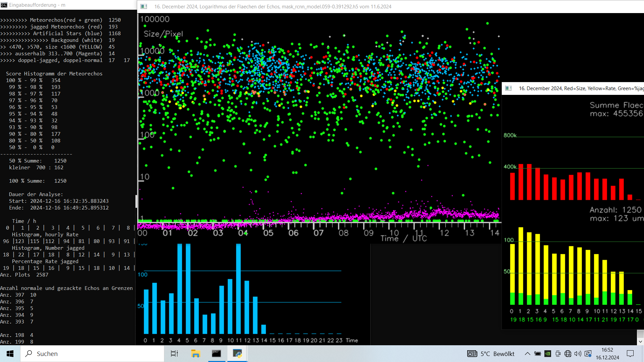This screenshot has width=644, height=362.
Task: Select the Eingabeaufforderung window title bar
Action: [68, 5]
